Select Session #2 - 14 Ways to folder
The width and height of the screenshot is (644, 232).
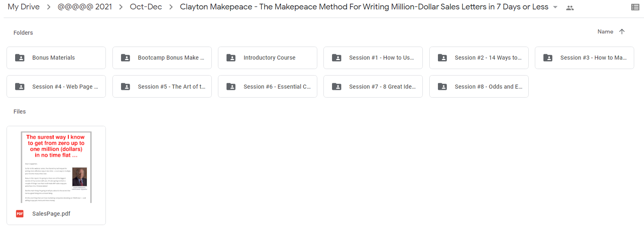pyautogui.click(x=479, y=58)
